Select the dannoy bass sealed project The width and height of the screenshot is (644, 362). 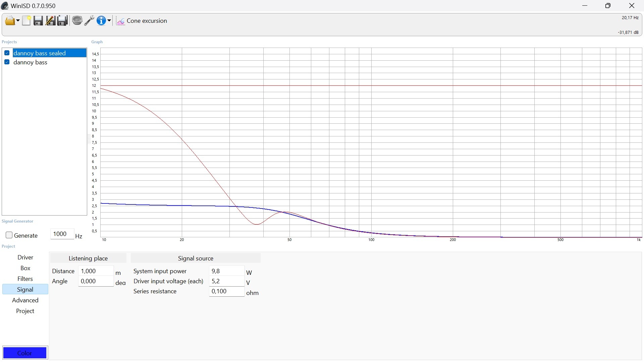pos(49,53)
